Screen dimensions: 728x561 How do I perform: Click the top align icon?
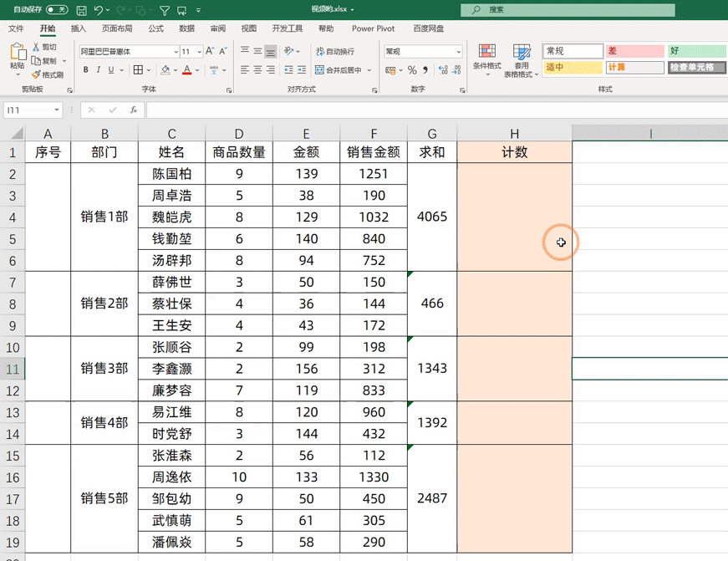245,51
